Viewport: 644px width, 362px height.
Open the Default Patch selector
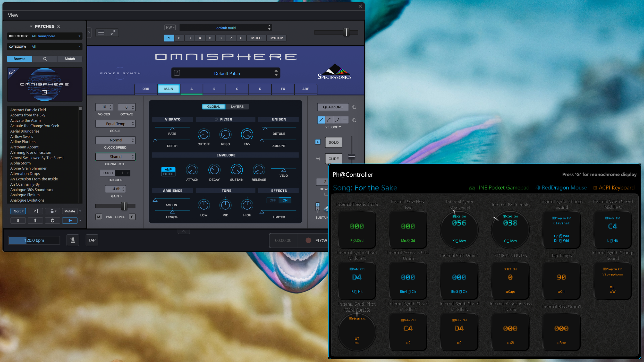pyautogui.click(x=226, y=73)
